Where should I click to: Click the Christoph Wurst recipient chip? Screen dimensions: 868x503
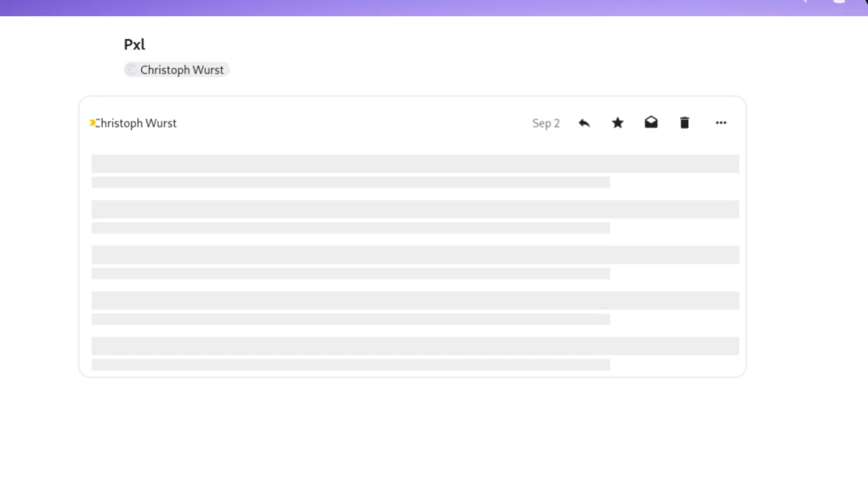pyautogui.click(x=176, y=69)
